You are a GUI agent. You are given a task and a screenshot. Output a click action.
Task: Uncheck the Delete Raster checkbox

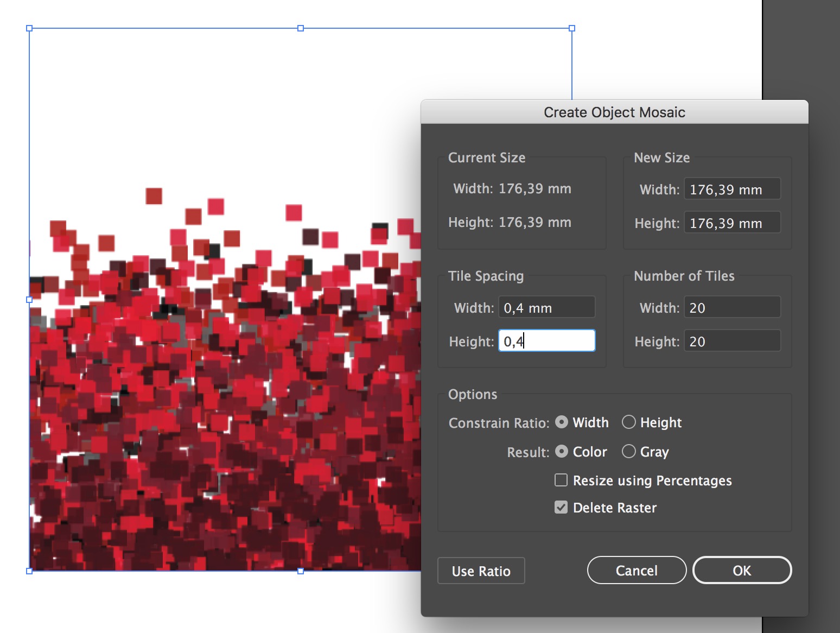[x=561, y=507]
